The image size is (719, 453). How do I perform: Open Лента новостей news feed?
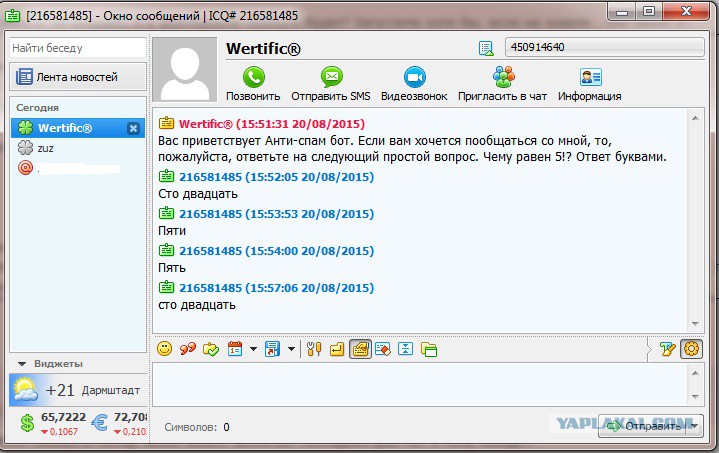[78, 77]
